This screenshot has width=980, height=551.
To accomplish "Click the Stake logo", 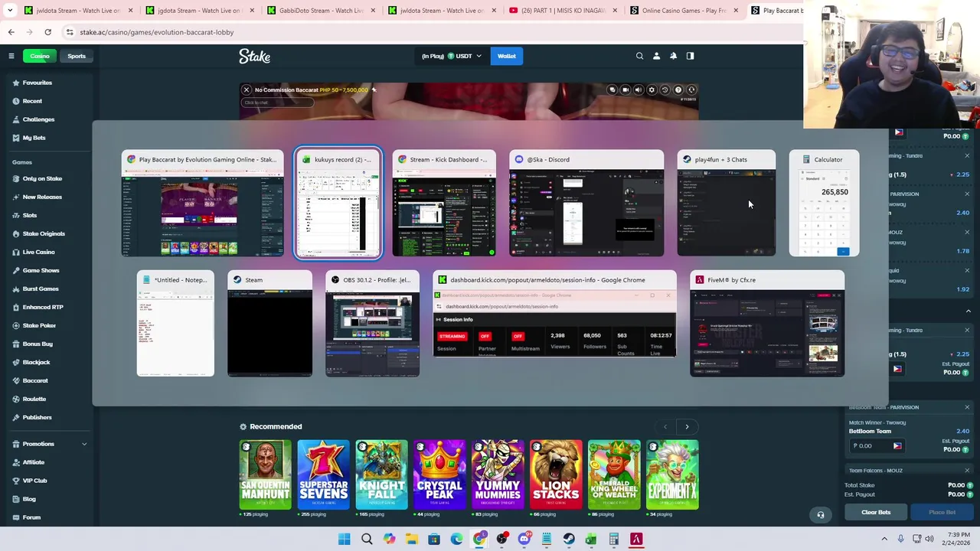I will [254, 56].
